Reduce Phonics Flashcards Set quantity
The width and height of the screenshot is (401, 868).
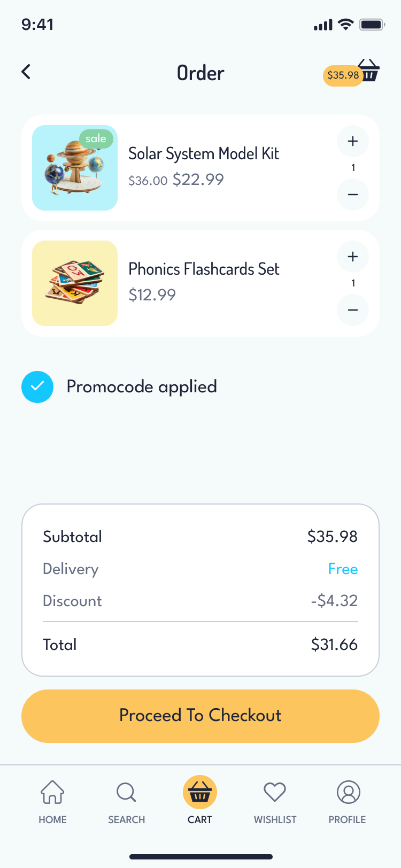pyautogui.click(x=353, y=310)
